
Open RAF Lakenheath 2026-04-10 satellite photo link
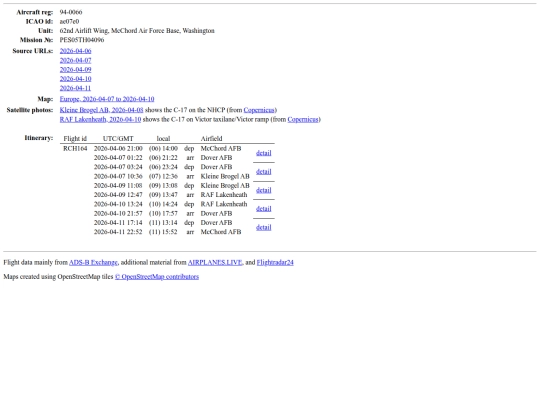tap(100, 120)
